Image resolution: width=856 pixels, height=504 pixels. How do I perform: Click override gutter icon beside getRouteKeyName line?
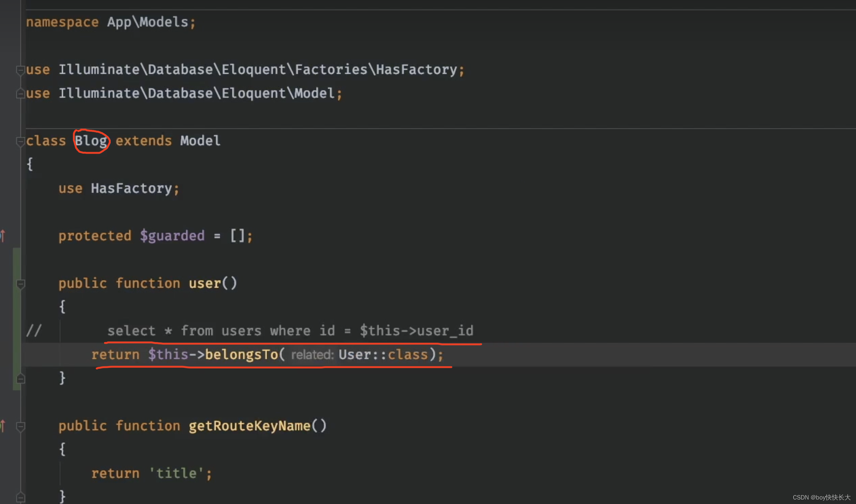tap(3, 425)
